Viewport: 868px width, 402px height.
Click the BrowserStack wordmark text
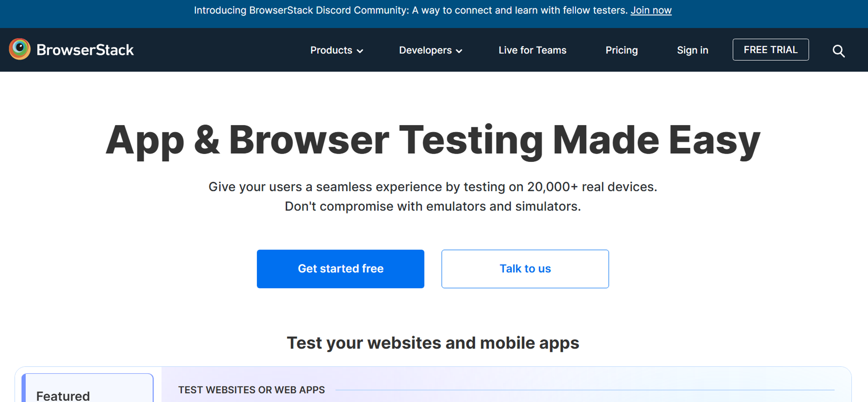point(85,50)
